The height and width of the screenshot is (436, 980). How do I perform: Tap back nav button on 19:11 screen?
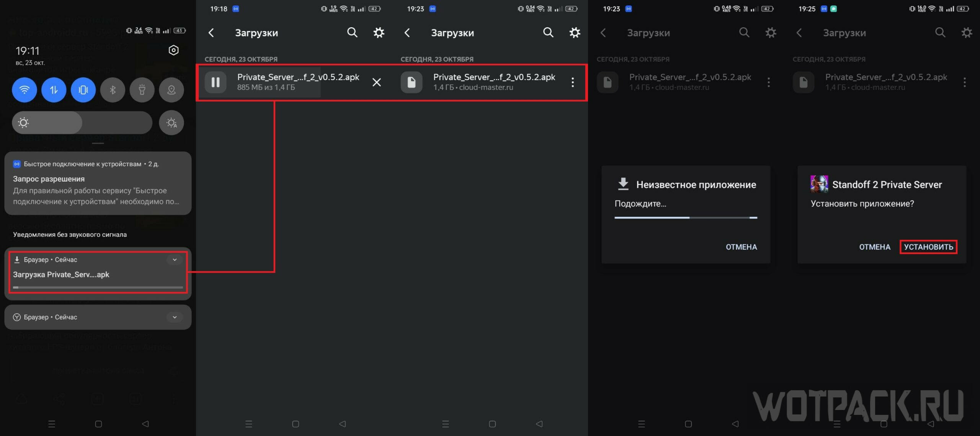145,424
